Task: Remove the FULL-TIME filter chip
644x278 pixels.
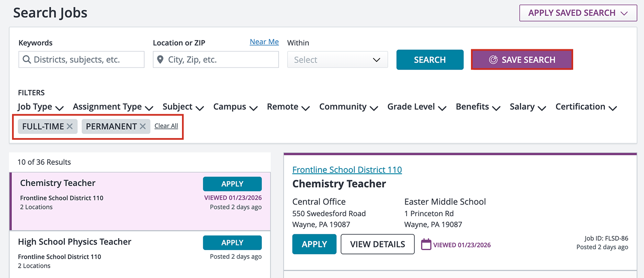Action: pos(70,127)
